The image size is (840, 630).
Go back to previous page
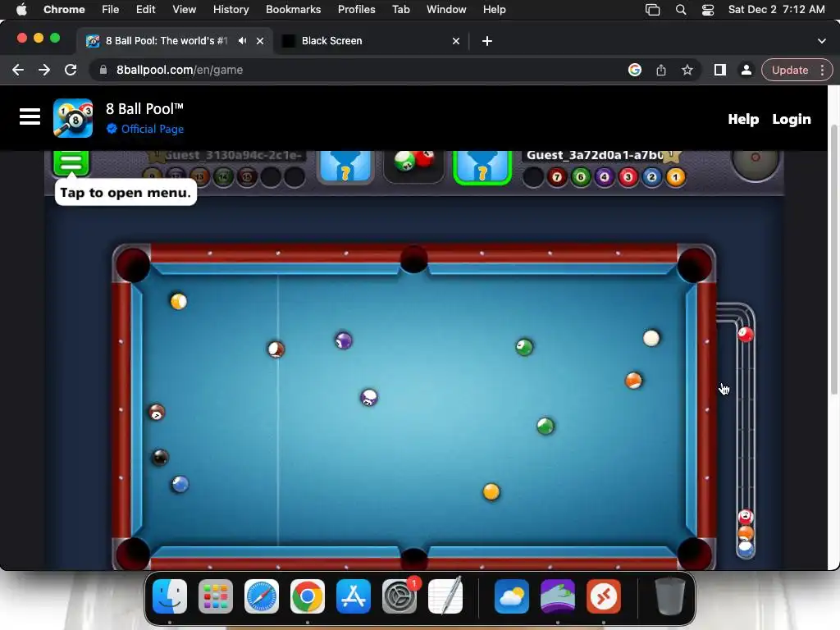(x=18, y=70)
